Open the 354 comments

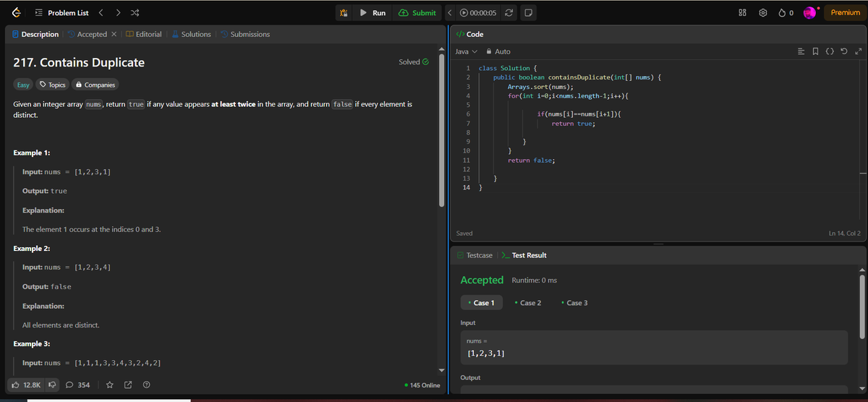pyautogui.click(x=78, y=385)
